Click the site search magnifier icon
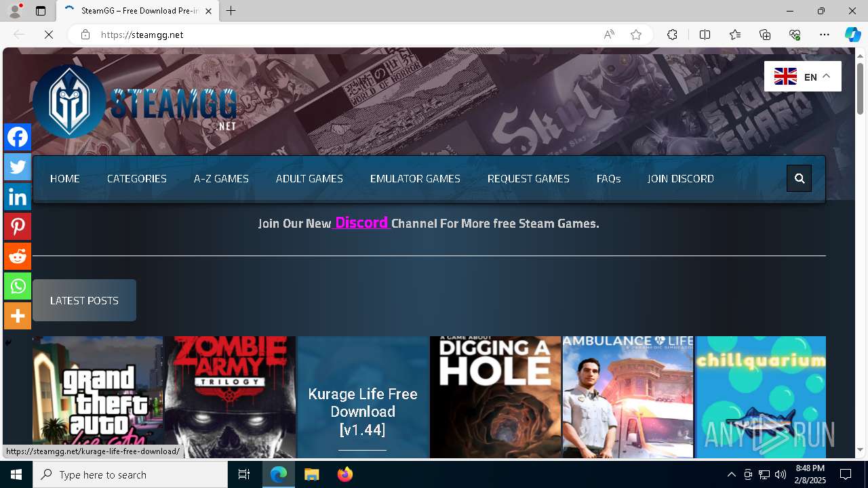The image size is (868, 488). point(800,178)
